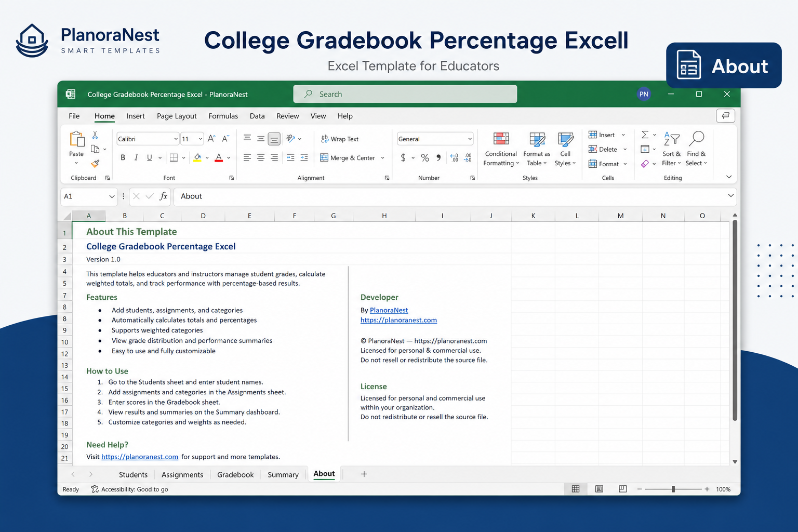This screenshot has height=532, width=798.
Task: Click Wrap Text
Action: (x=340, y=139)
